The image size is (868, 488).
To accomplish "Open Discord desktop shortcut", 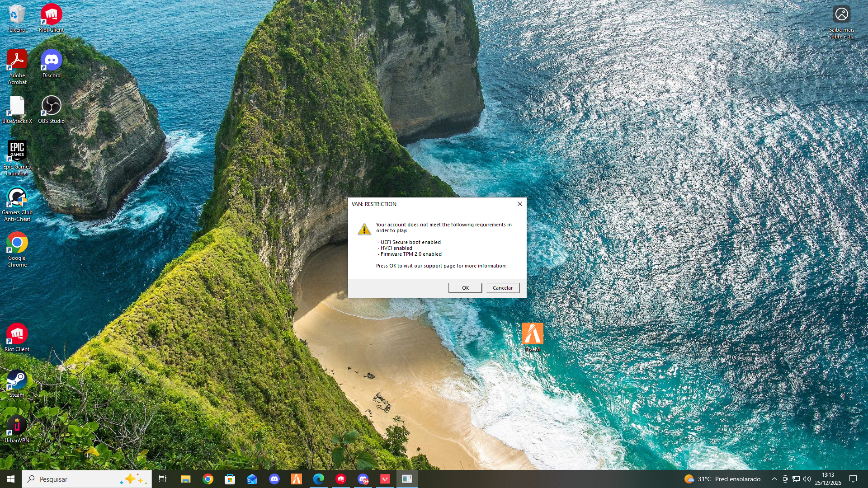I will pyautogui.click(x=51, y=61).
